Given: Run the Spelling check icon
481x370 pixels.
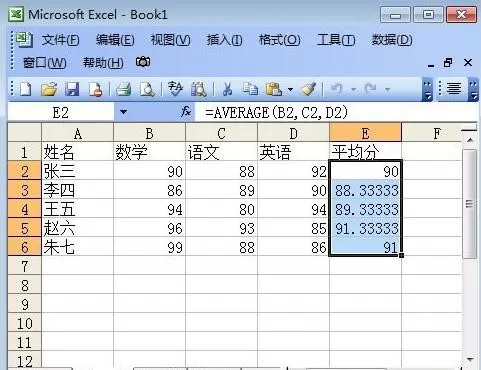Looking at the screenshot, I should (x=175, y=89).
